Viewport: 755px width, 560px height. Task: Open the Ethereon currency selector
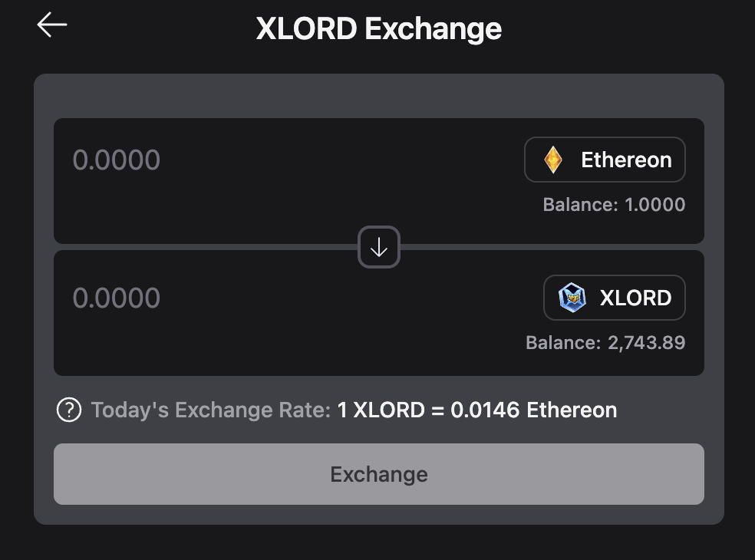[x=605, y=160]
